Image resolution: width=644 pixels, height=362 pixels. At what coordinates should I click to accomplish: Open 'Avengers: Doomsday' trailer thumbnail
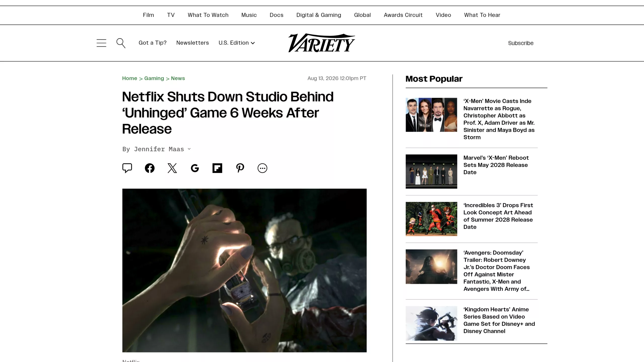(x=431, y=266)
